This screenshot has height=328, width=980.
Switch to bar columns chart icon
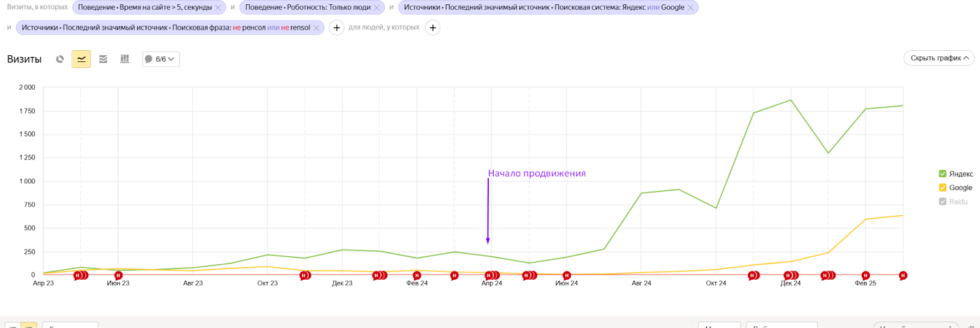click(x=125, y=59)
